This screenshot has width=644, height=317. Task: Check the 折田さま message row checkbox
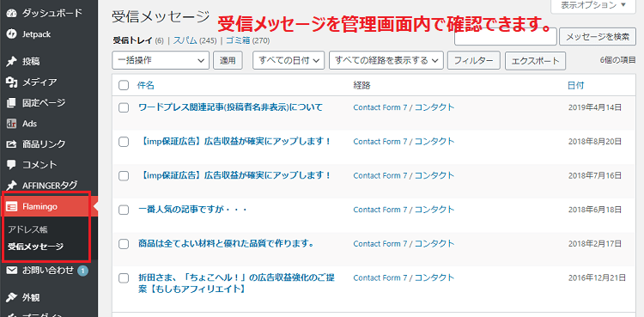124,278
